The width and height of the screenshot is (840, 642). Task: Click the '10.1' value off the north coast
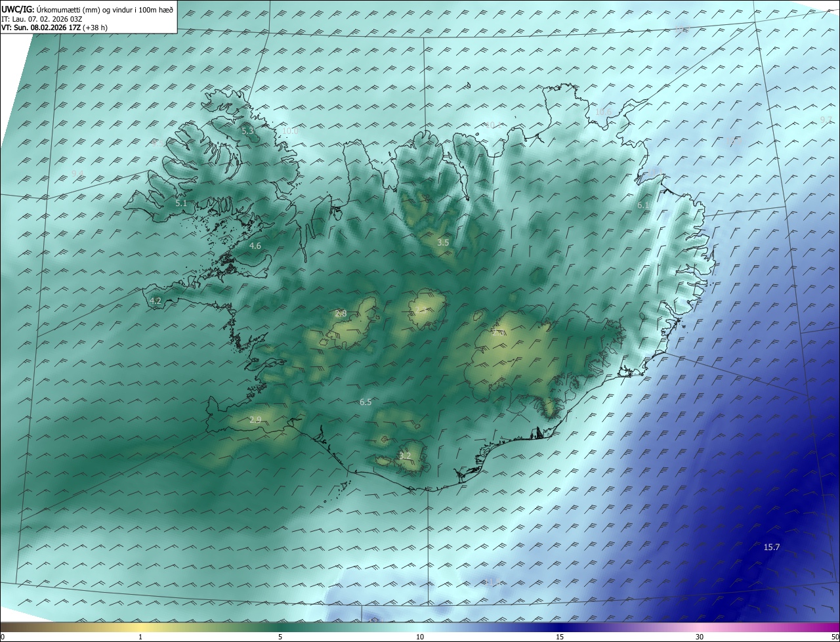point(492,125)
